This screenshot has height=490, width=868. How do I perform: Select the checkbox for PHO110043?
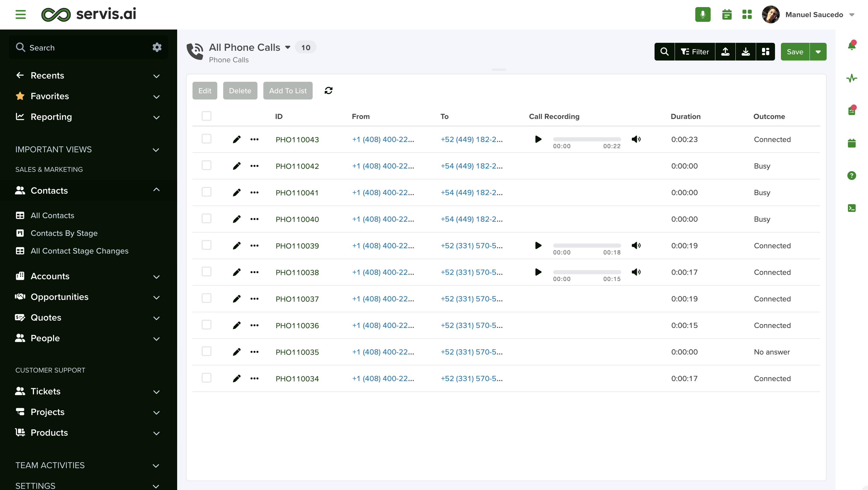tap(206, 139)
